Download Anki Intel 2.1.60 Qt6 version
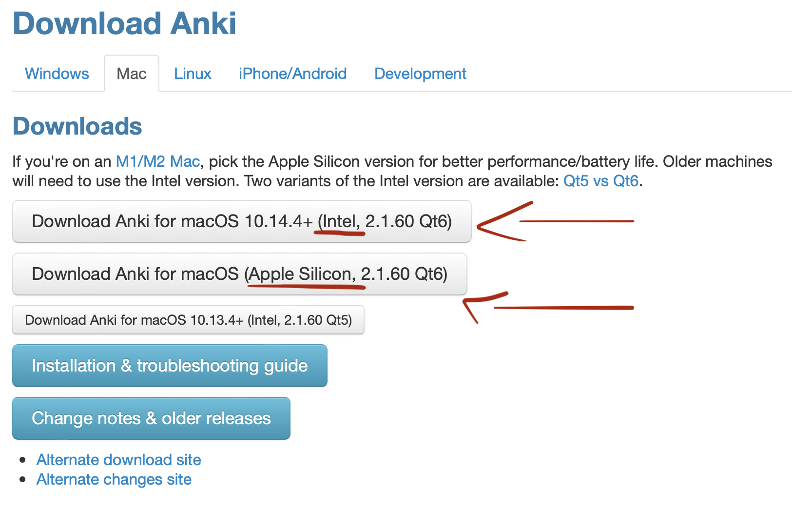Image resolution: width=812 pixels, height=509 pixels. [x=242, y=221]
